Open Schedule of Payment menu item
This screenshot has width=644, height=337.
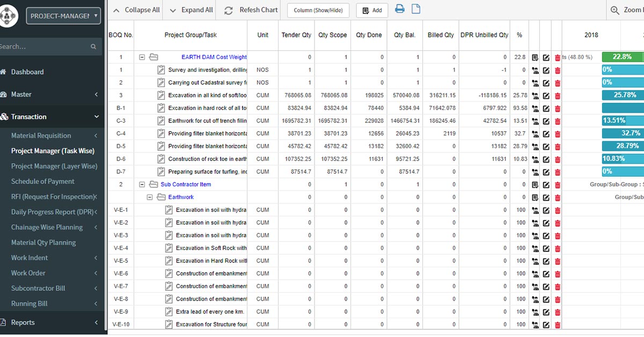click(x=43, y=181)
